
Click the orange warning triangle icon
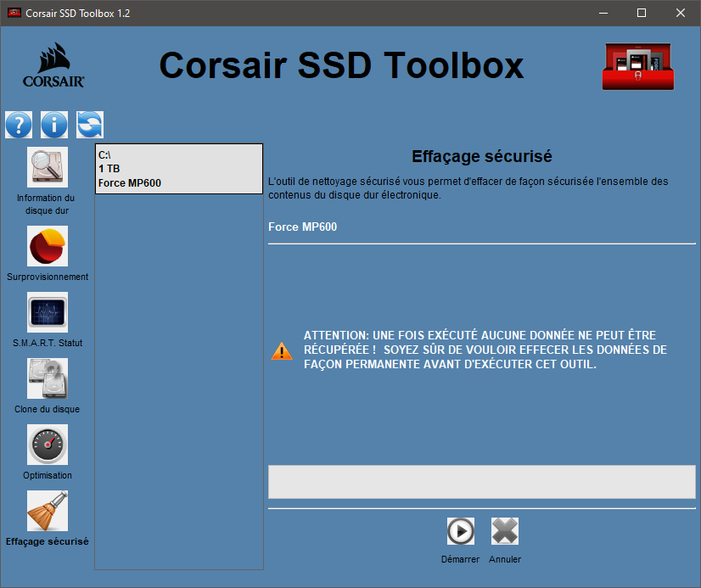[282, 351]
